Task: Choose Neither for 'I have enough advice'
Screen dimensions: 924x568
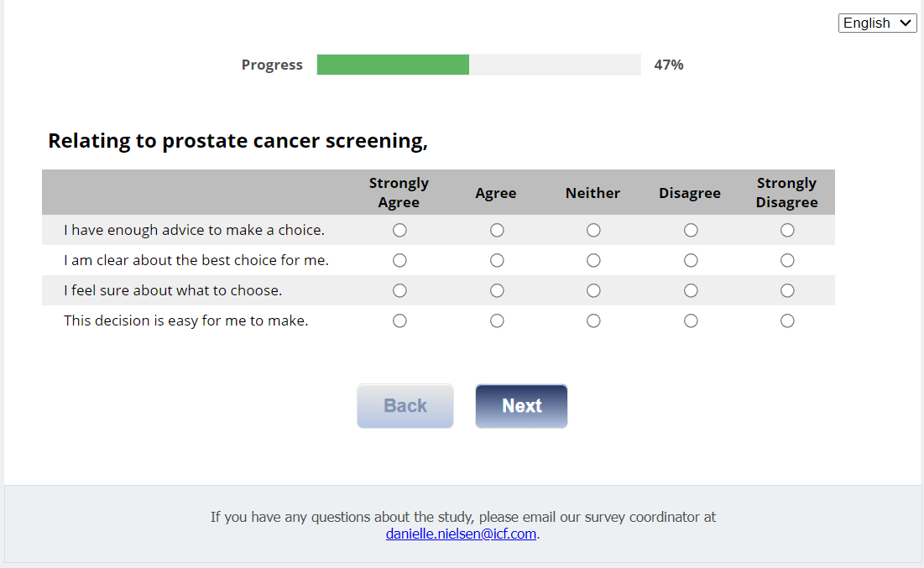Action: pyautogui.click(x=593, y=230)
